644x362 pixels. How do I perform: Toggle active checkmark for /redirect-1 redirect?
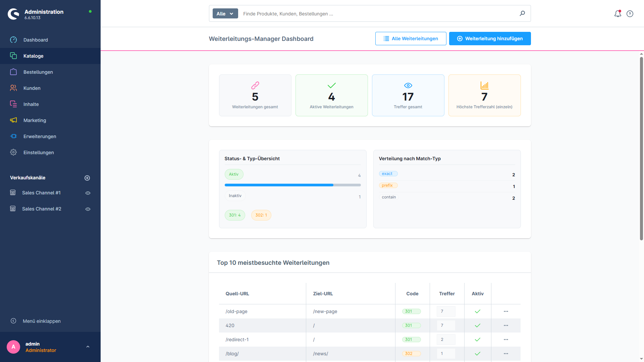[478, 340]
